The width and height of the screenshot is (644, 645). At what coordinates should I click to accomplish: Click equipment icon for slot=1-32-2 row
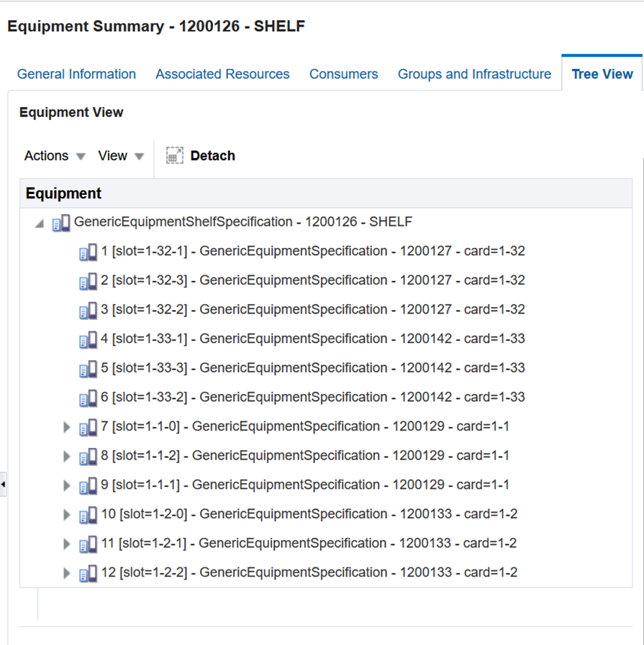[x=88, y=311]
